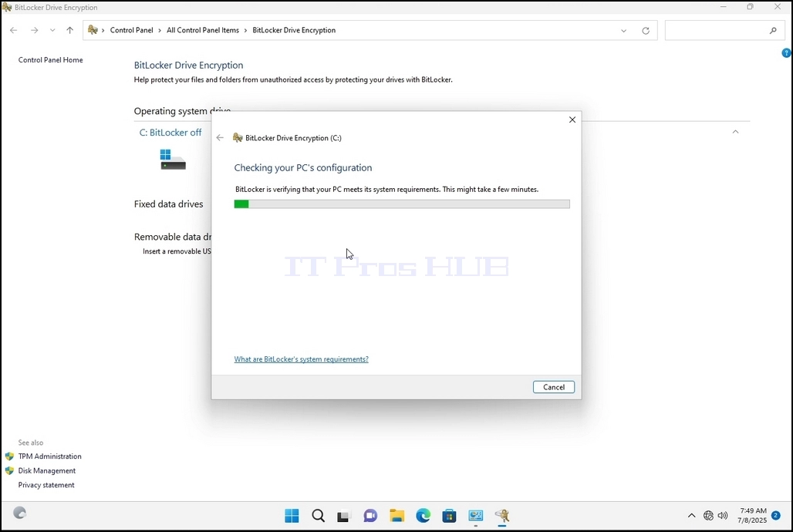The image size is (793, 532).
Task: Click the search magnifier icon in Control Panel
Action: coord(773,30)
